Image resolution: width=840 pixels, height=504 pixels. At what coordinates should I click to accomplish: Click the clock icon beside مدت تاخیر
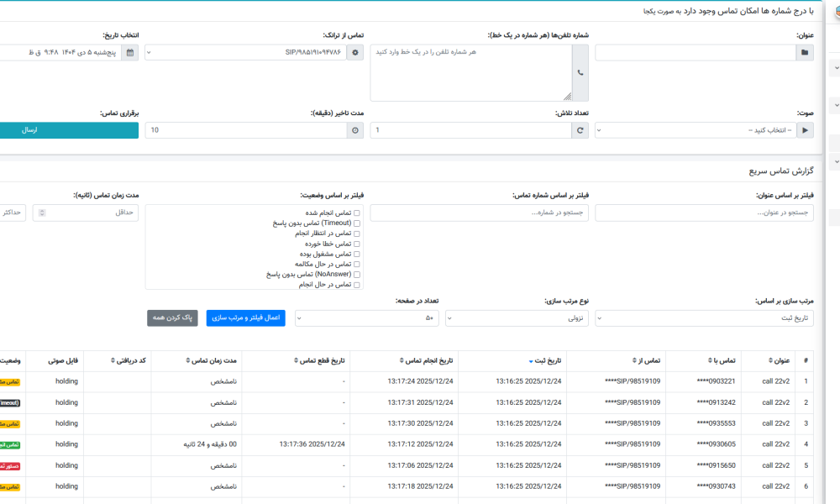(355, 130)
